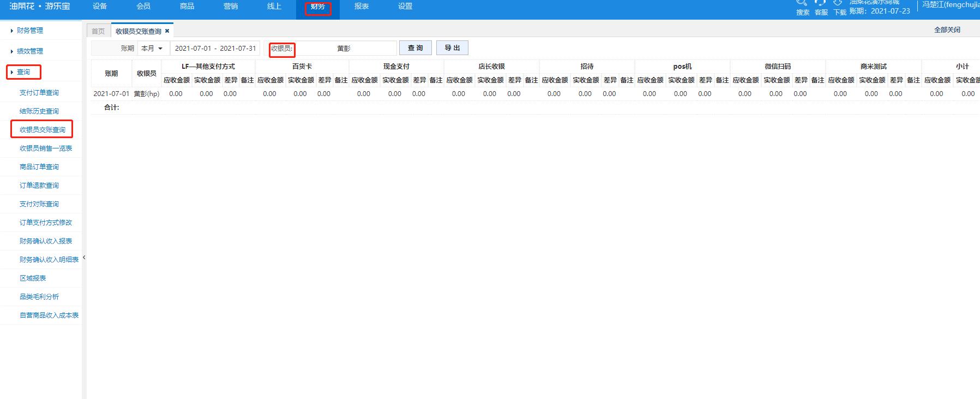Open 订单退款查询 in sidebar
The image size is (980, 399).
[39, 186]
